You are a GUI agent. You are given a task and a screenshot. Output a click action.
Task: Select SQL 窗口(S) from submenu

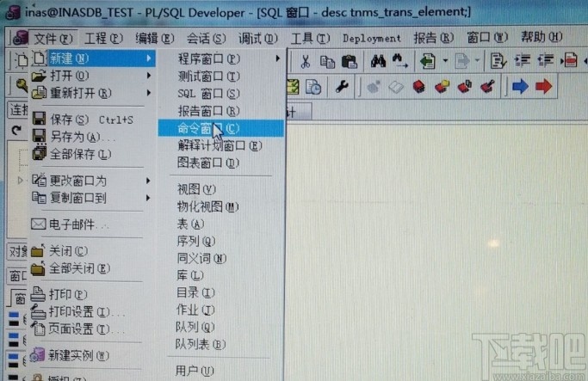click(x=221, y=94)
